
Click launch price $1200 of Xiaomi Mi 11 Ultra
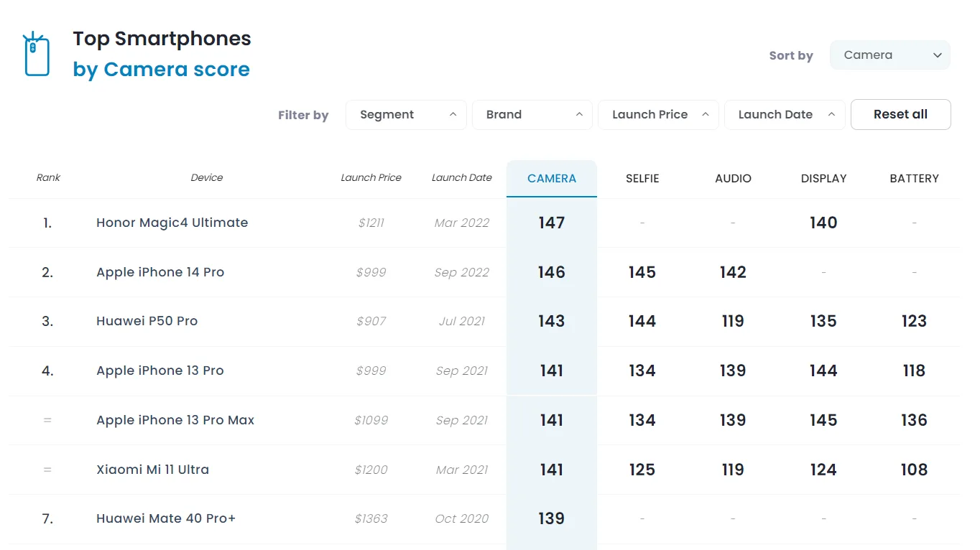[x=371, y=470]
